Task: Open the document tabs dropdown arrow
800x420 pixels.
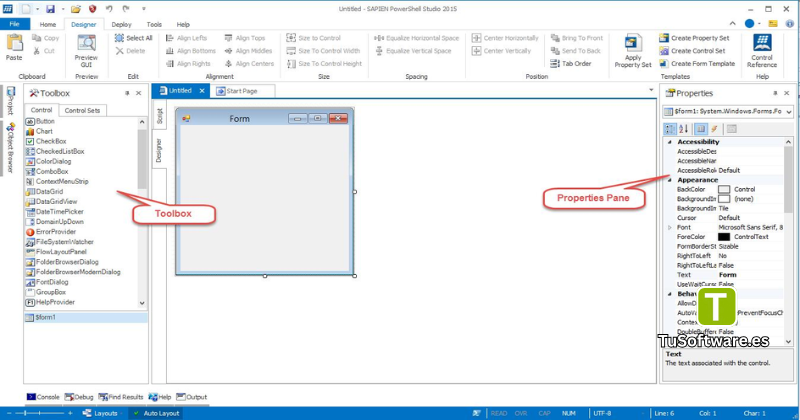Action: pos(651,90)
